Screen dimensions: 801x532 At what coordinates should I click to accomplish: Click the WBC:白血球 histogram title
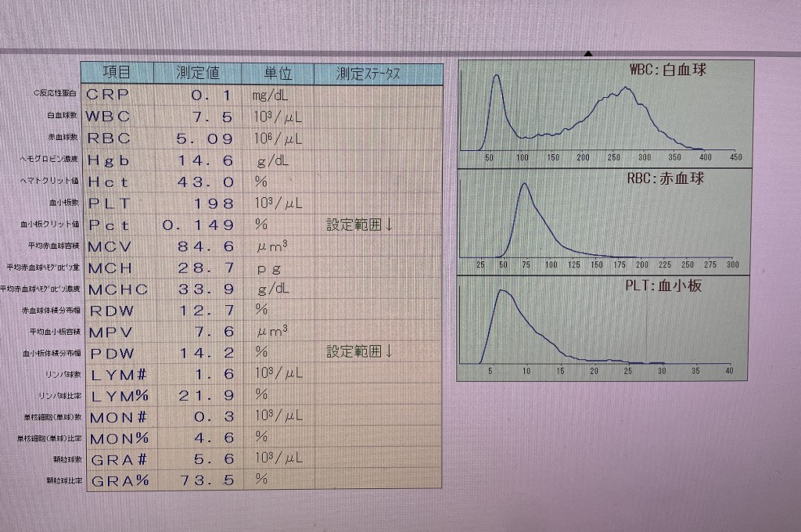coord(668,70)
